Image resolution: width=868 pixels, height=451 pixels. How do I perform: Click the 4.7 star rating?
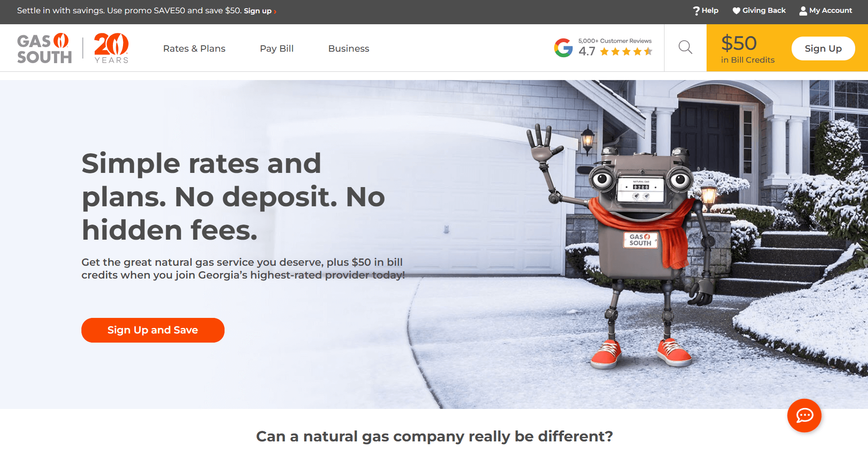[x=615, y=51]
